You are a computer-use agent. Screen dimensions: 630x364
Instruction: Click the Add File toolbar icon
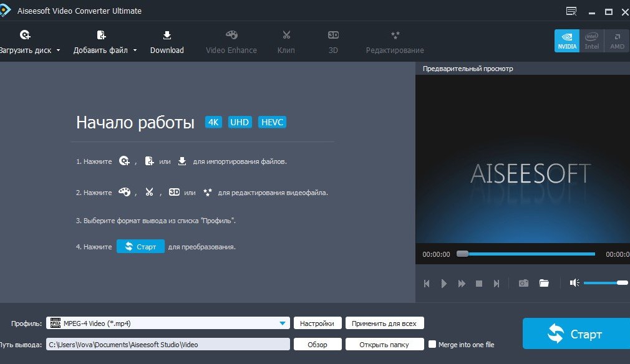pyautogui.click(x=101, y=36)
